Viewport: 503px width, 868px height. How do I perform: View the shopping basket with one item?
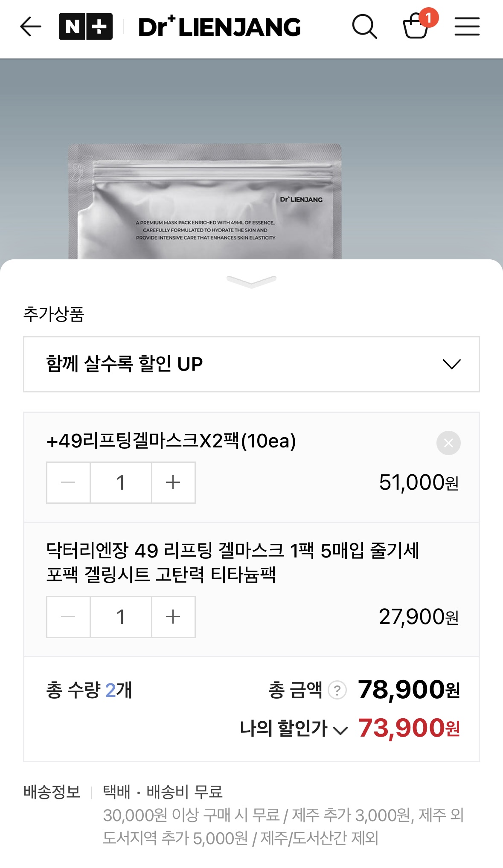click(x=418, y=26)
